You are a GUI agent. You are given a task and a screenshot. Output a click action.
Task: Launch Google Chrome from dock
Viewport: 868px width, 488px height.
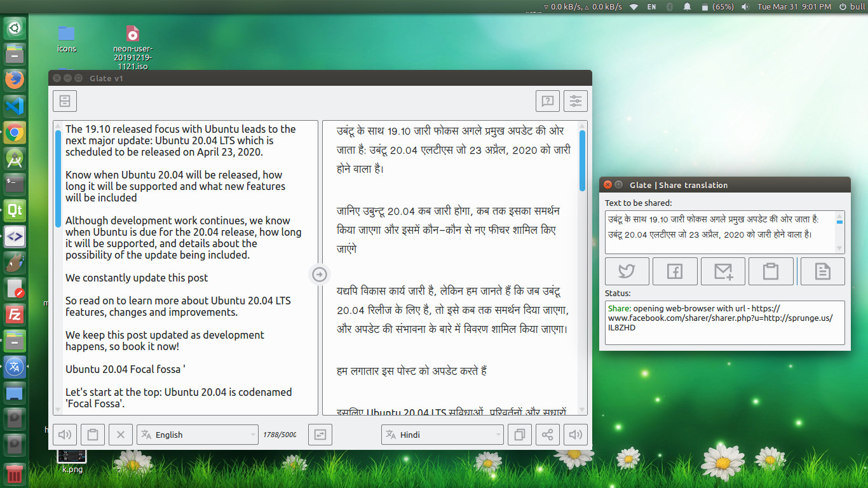(15, 132)
